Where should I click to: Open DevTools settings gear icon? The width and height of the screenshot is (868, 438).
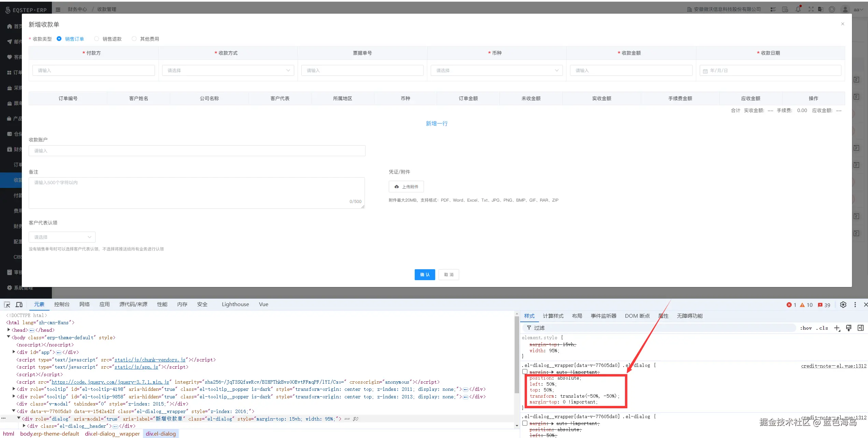point(843,305)
